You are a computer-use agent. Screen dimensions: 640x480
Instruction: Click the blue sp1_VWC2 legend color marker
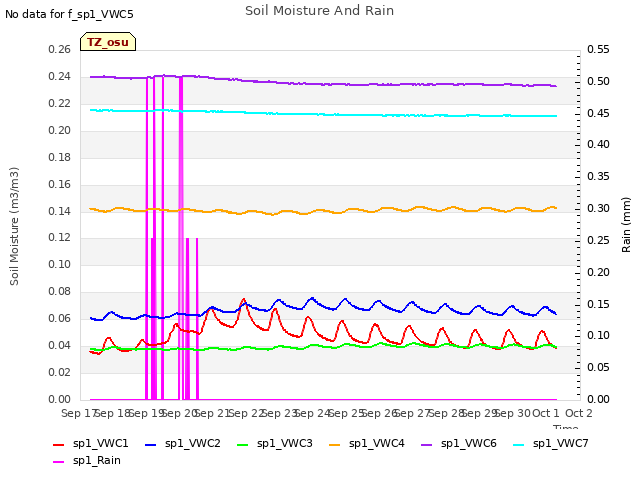click(x=151, y=444)
